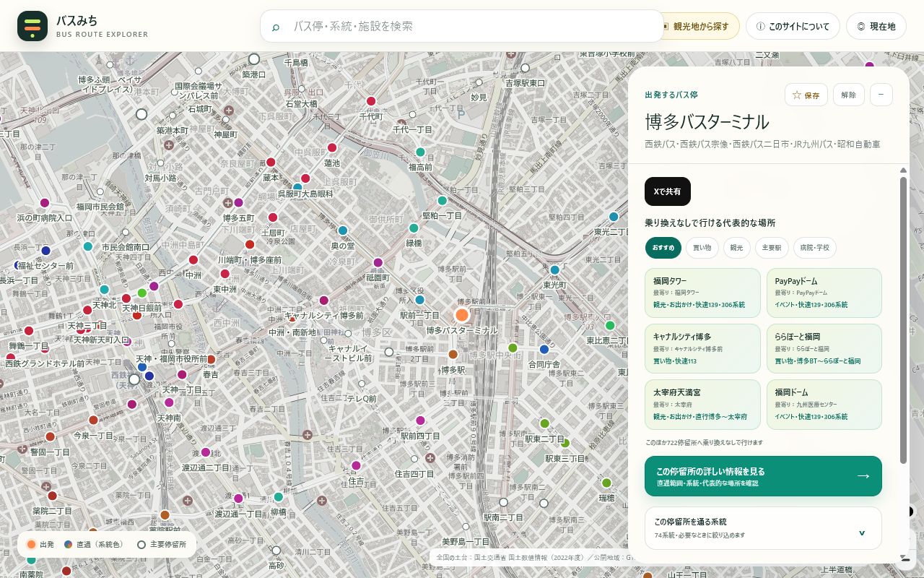This screenshot has width=924, height=578.
Task: Save this stop with the 保存 star button
Action: 806,95
